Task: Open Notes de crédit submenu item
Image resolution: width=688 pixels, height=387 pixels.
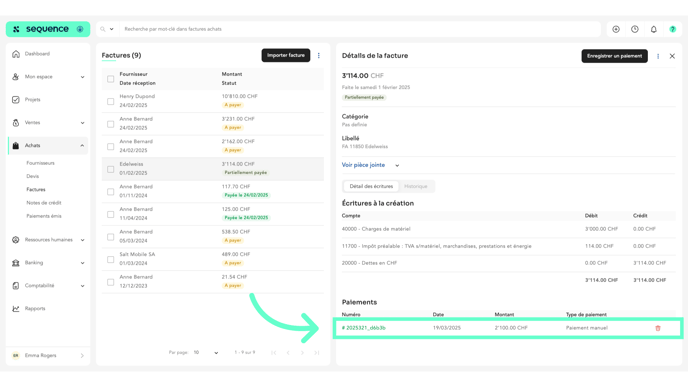Action: pyautogui.click(x=44, y=203)
